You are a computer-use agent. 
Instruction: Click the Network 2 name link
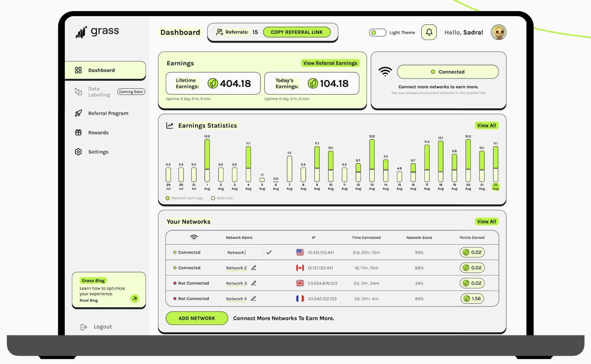click(x=236, y=268)
